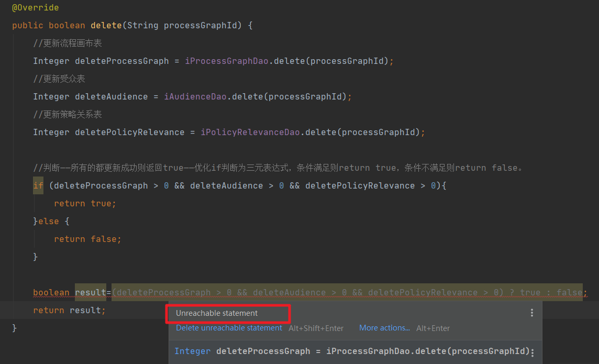Click the @Override annotation

click(x=36, y=8)
